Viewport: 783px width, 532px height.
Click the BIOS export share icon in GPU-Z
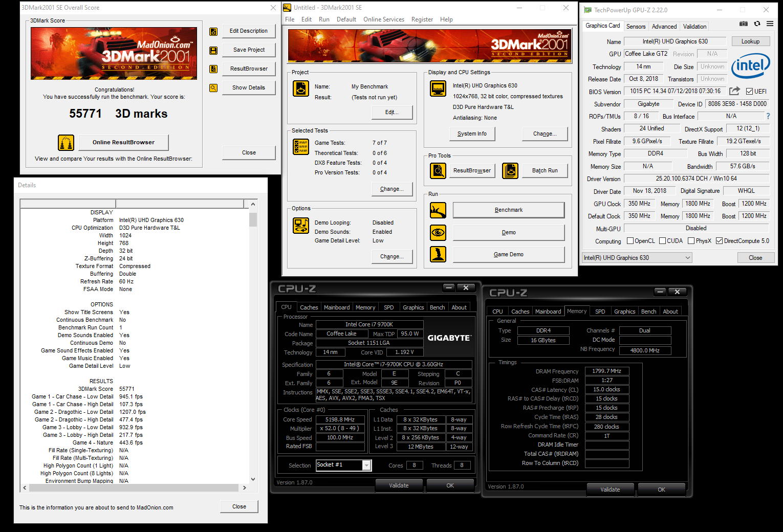coord(734,91)
